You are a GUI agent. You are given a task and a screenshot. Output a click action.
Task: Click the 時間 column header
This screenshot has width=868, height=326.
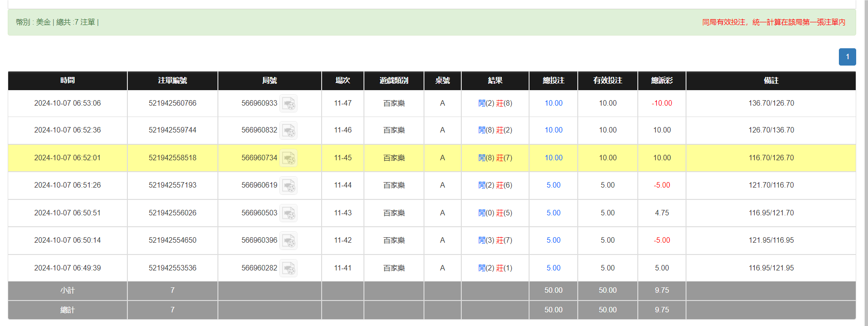[67, 81]
